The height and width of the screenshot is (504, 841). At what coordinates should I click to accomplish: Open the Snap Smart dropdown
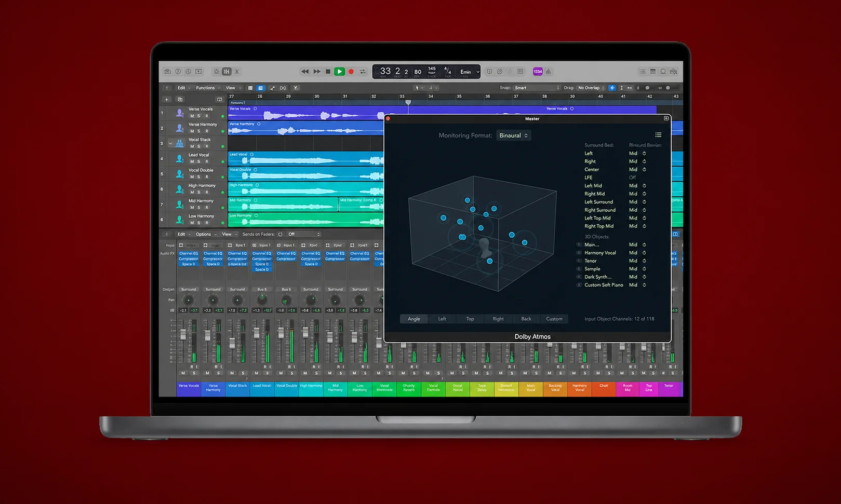537,88
